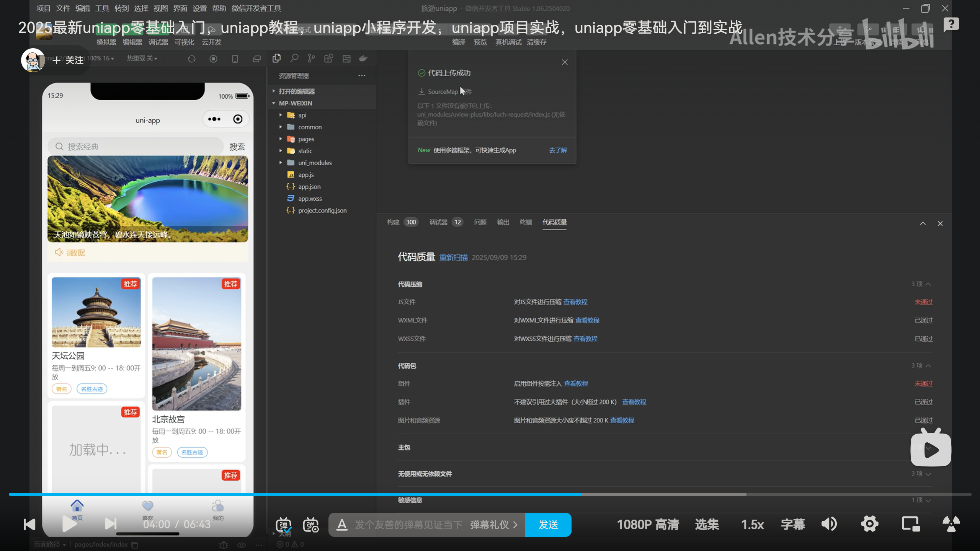
Task: Collapse the 代码压缩 section chevron
Action: 928,284
